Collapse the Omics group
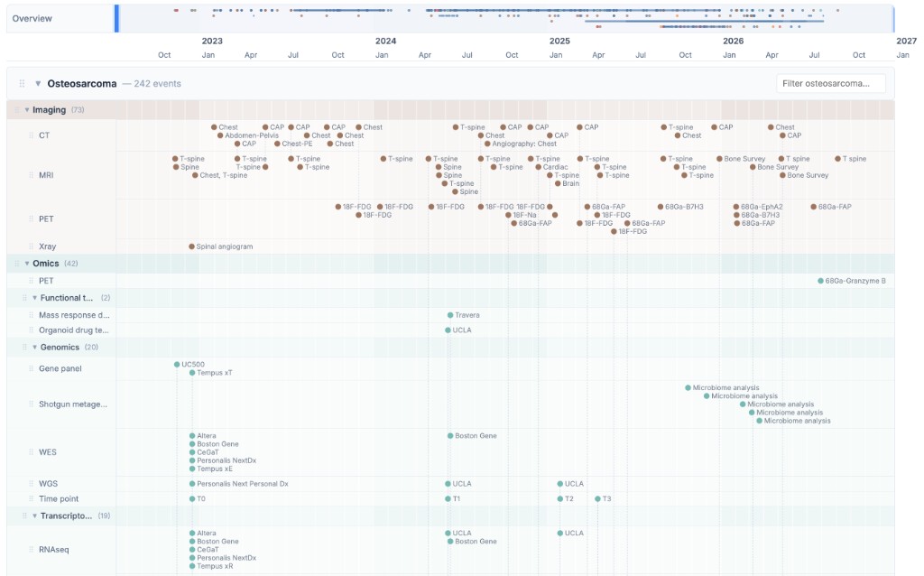The image size is (924, 576). point(26,264)
